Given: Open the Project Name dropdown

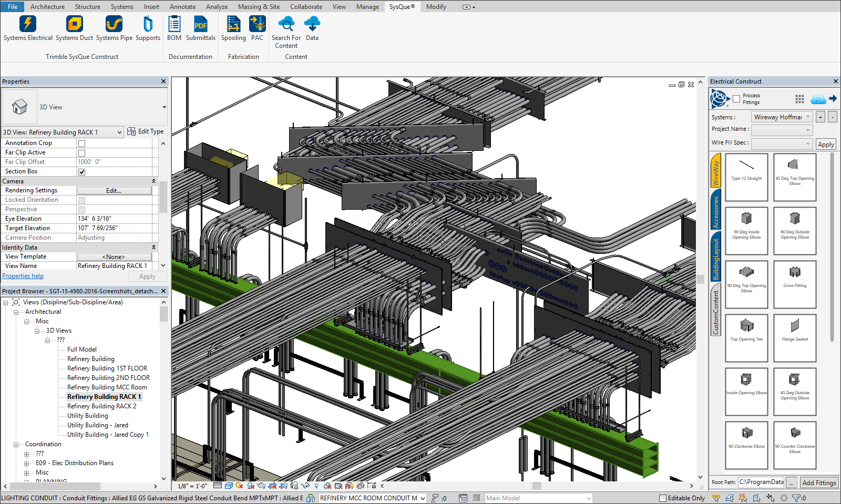Looking at the screenshot, I should [x=782, y=129].
